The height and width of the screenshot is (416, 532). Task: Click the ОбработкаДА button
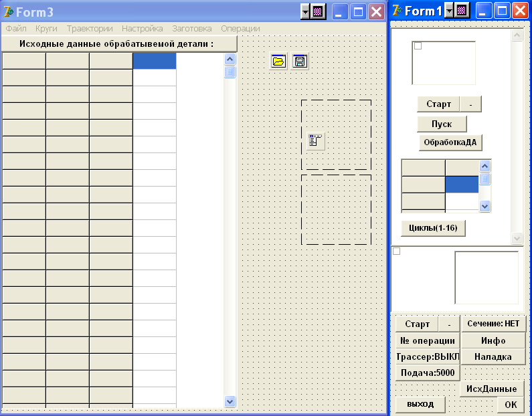[450, 142]
